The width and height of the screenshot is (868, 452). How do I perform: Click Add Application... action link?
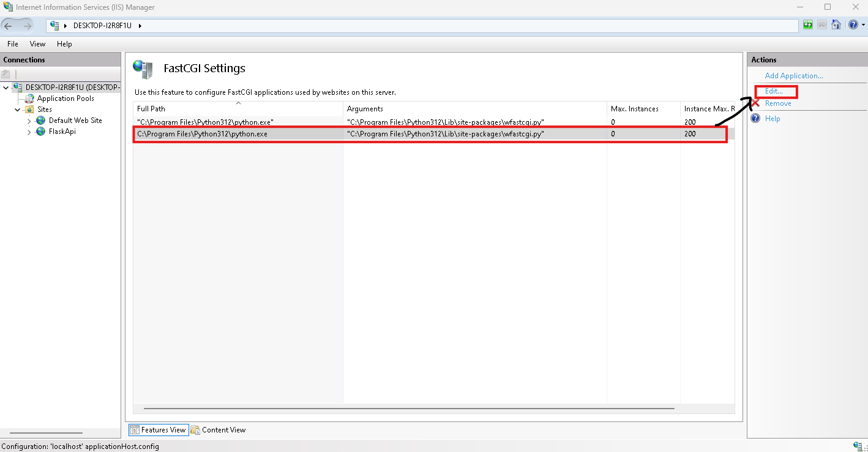[794, 76]
